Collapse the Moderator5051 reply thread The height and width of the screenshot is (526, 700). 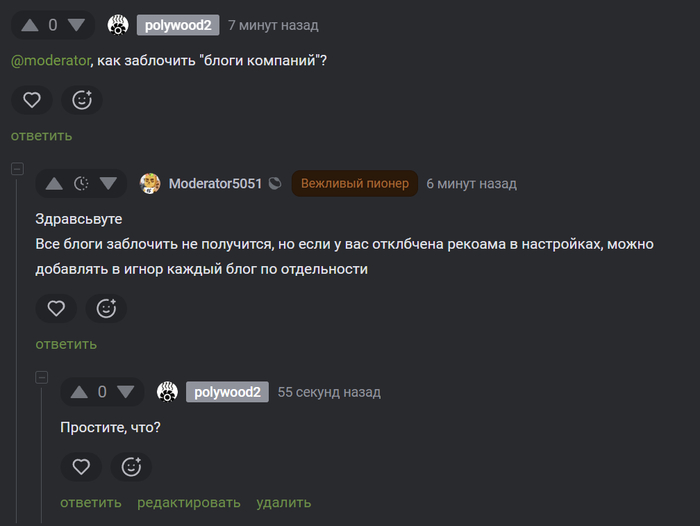(x=17, y=169)
